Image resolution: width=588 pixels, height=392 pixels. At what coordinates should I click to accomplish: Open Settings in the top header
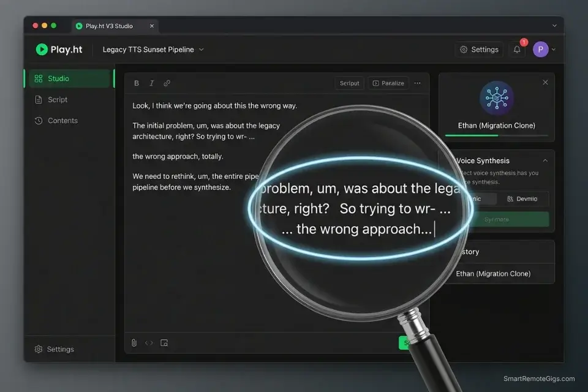[x=479, y=50]
